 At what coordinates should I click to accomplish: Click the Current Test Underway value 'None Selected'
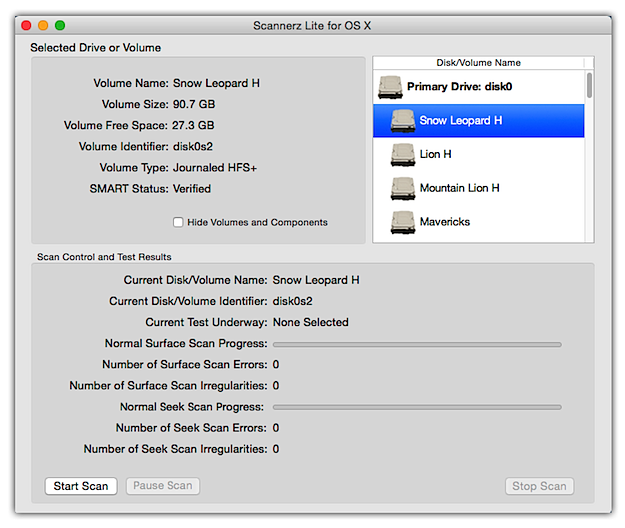(x=311, y=322)
